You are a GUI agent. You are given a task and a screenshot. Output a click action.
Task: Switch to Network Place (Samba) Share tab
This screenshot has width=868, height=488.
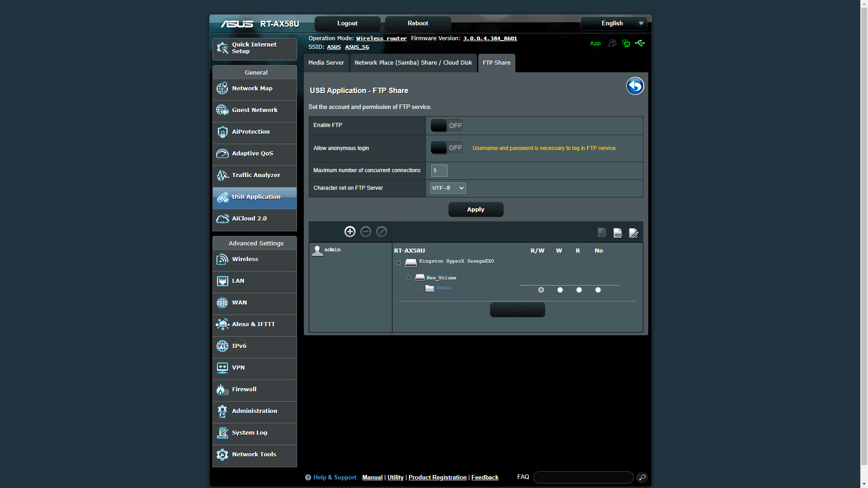point(413,63)
